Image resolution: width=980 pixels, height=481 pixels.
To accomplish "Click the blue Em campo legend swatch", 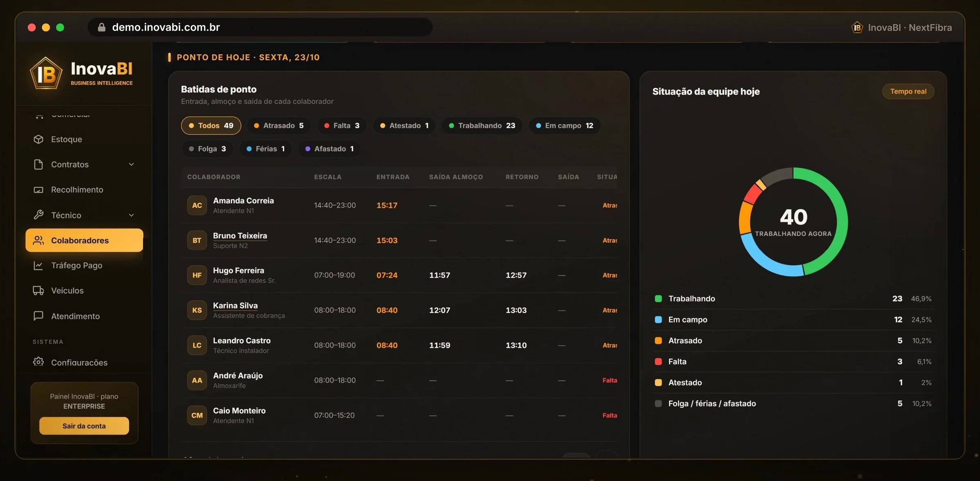I will point(658,320).
